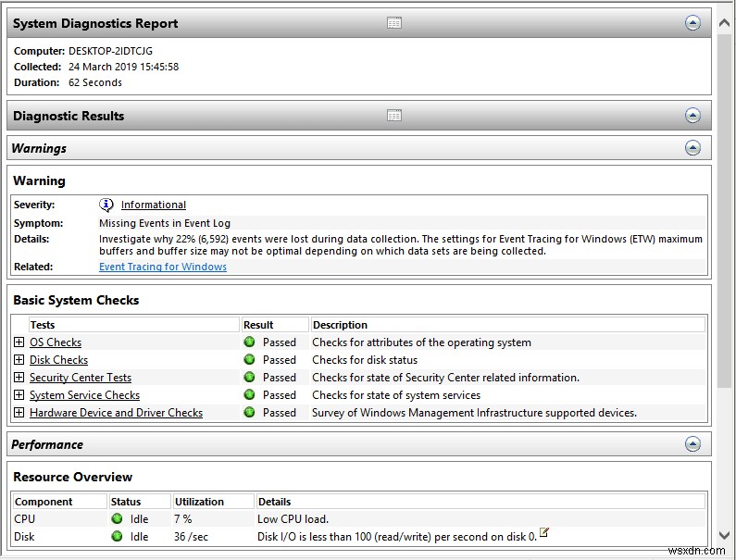Click the Description column header

(508, 325)
